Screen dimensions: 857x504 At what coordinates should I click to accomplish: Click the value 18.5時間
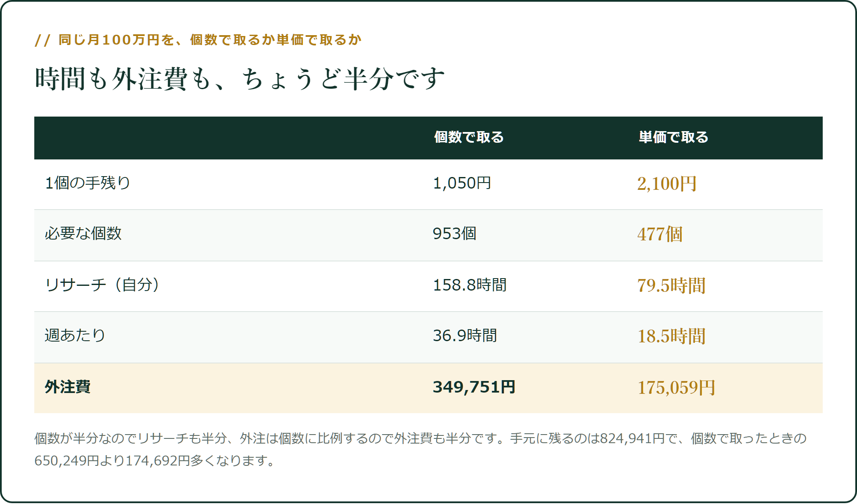pyautogui.click(x=671, y=336)
